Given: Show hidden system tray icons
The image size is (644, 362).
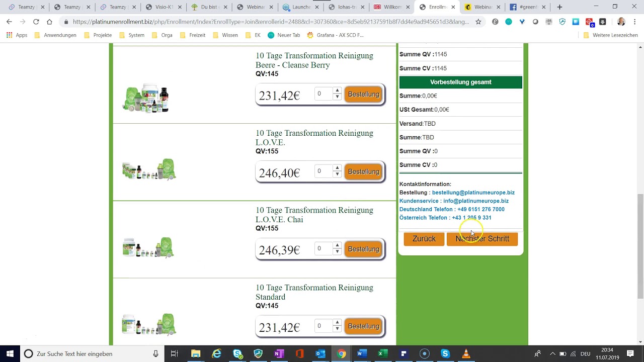Looking at the screenshot, I should (x=552, y=353).
